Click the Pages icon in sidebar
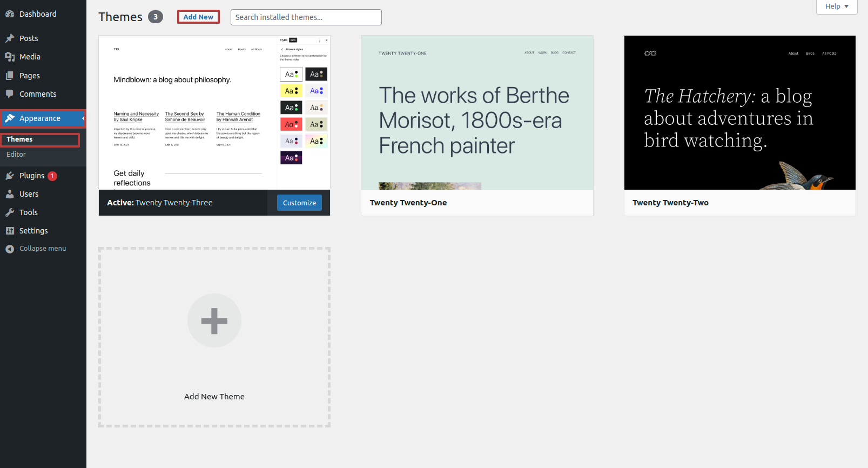The width and height of the screenshot is (868, 468). (10, 76)
